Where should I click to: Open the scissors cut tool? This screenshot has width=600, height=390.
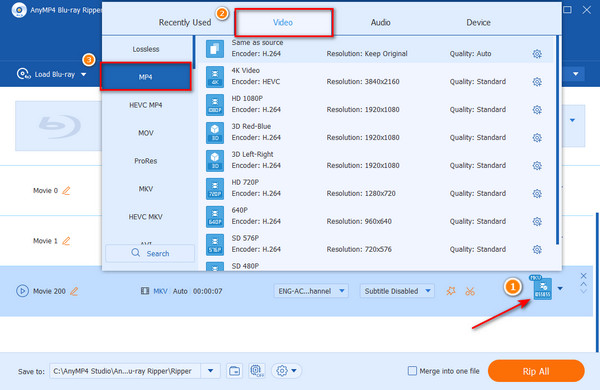470,291
